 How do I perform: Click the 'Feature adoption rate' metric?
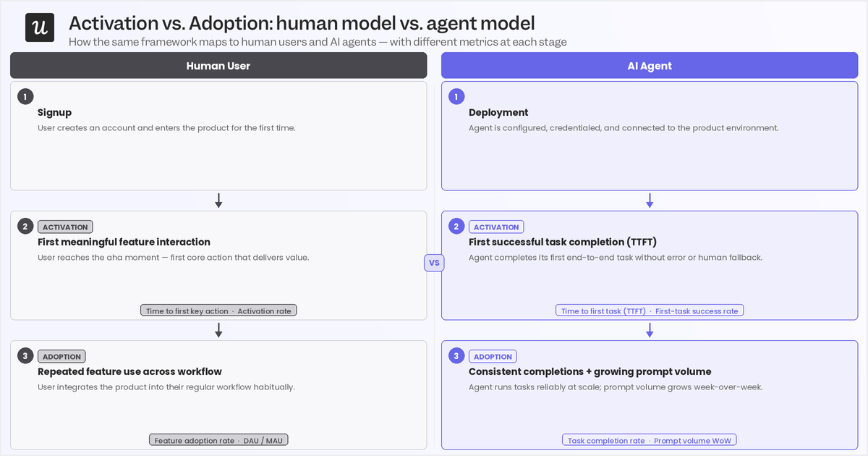[194, 441]
